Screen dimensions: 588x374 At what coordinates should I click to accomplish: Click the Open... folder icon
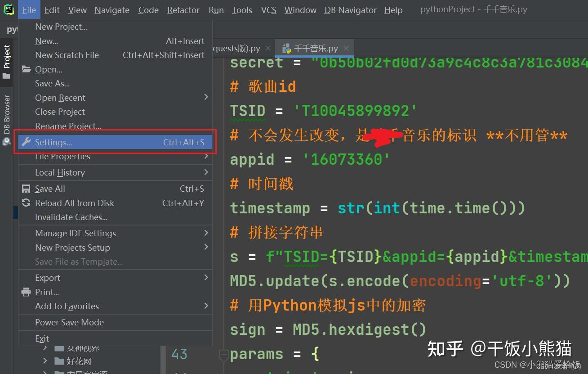27,69
